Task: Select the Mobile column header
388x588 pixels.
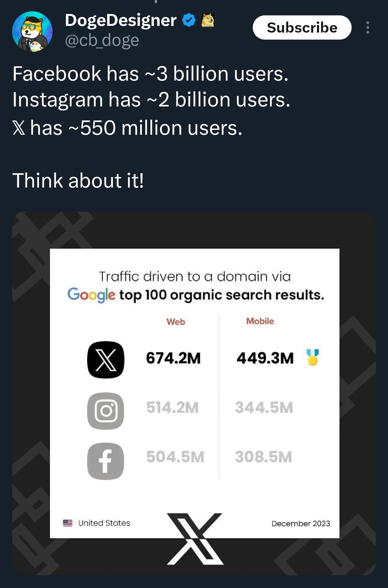Action: pos(260,321)
